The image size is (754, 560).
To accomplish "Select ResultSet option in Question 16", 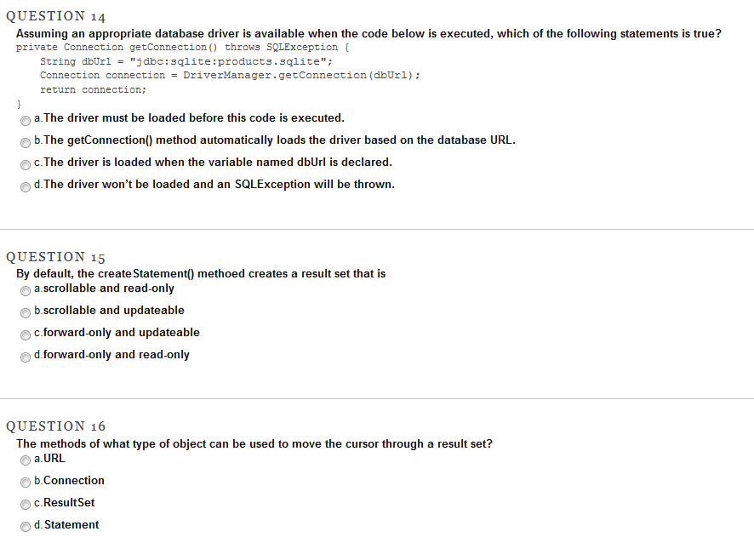I will click(x=26, y=505).
